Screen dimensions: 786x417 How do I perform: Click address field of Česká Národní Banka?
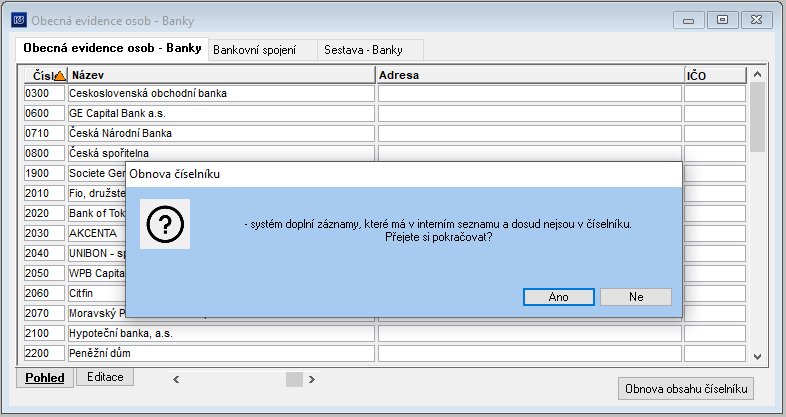530,133
